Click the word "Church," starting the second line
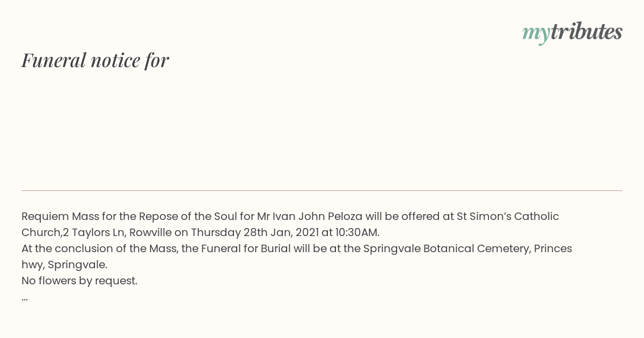Viewport: 644px width, 338px height. coord(42,232)
